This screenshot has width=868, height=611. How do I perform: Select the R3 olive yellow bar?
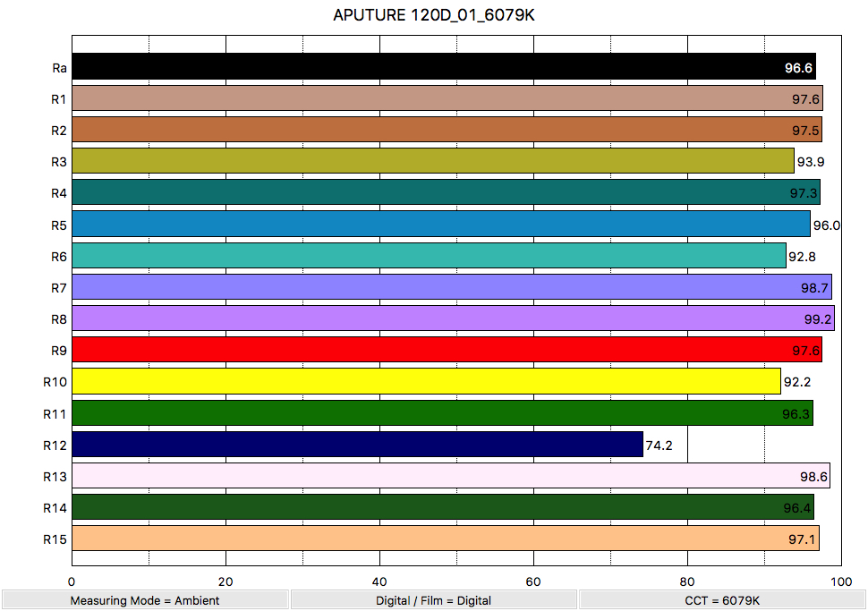(432, 161)
